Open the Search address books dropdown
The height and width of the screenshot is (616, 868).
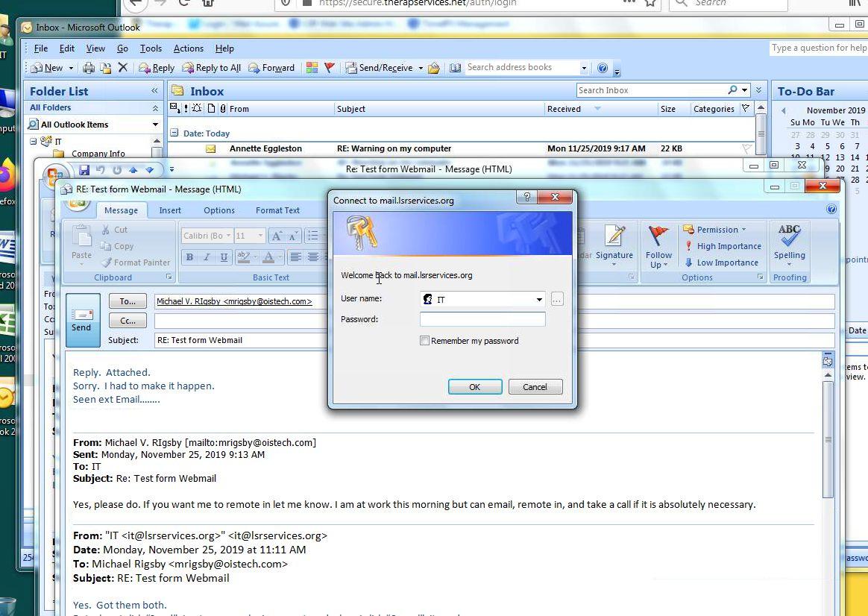click(x=583, y=68)
